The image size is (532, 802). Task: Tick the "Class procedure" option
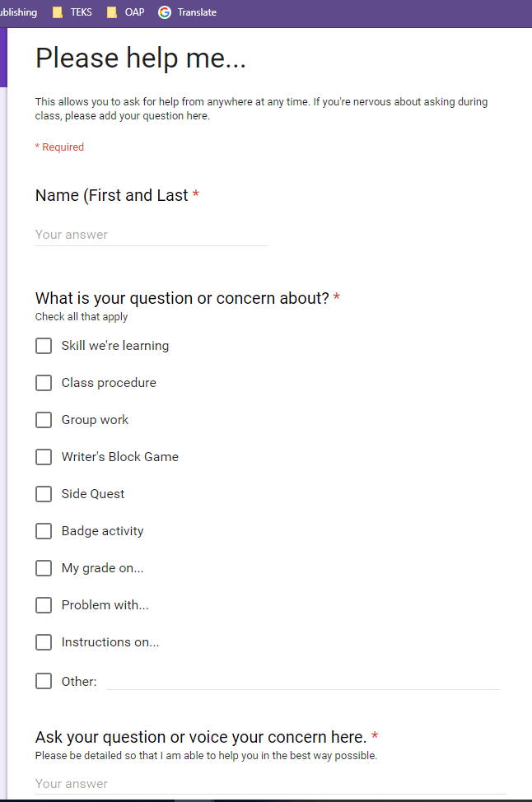point(44,383)
